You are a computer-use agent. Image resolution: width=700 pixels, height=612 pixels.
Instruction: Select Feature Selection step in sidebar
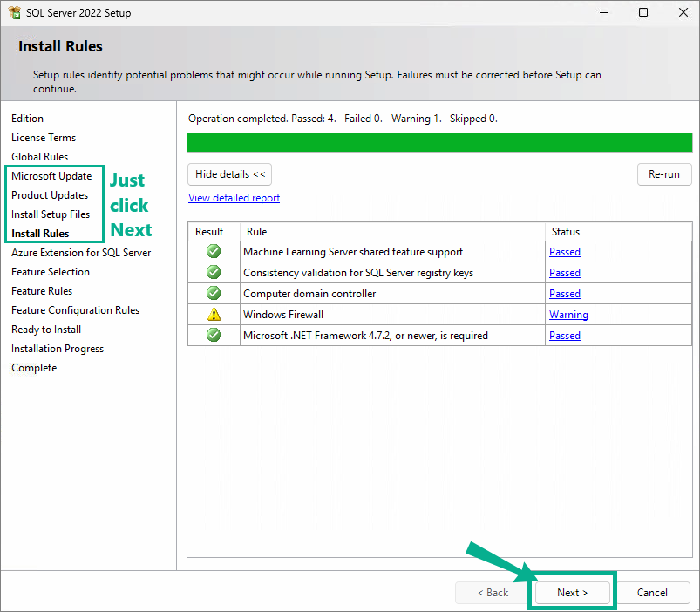click(x=50, y=272)
